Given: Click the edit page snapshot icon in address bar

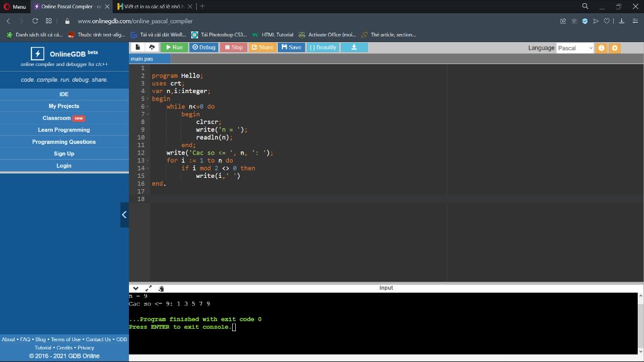Looking at the screenshot, I should 563,21.
